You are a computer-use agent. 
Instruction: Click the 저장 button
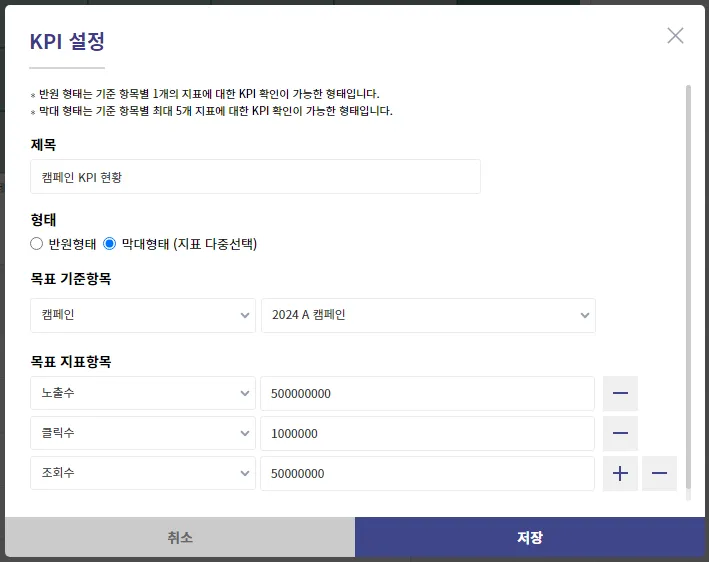point(529,537)
